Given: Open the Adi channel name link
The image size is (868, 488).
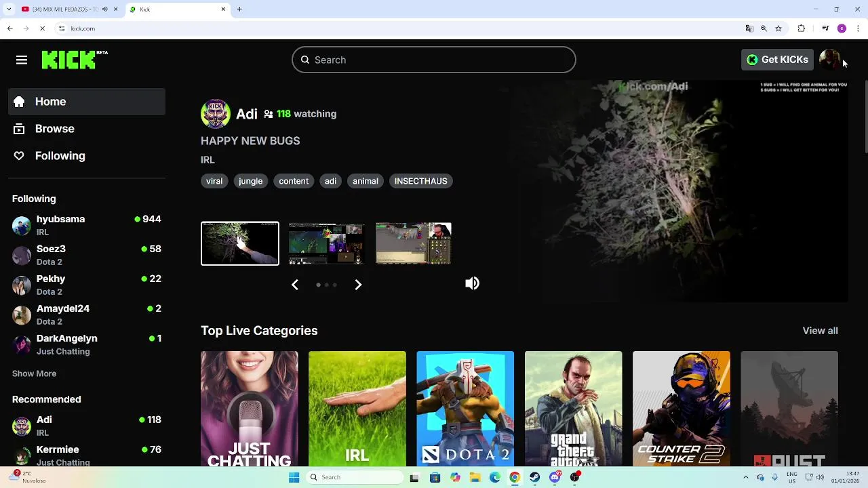Looking at the screenshot, I should [x=247, y=114].
